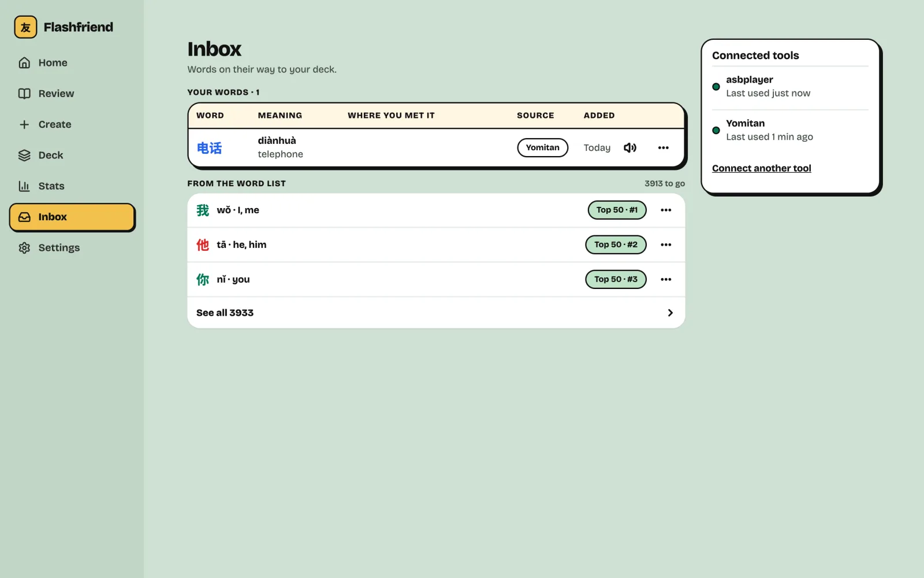Click the Top 50 #3 badge
This screenshot has width=924, height=578.
point(616,279)
